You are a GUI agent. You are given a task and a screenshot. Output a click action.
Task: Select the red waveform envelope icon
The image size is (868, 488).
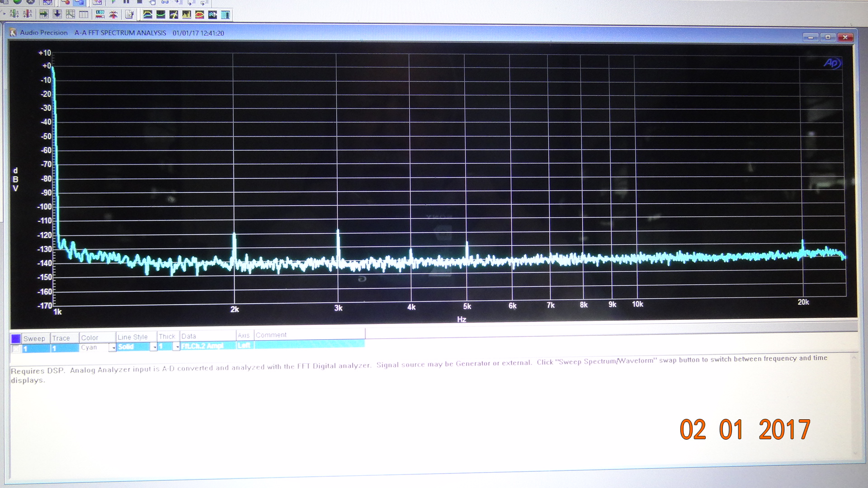click(199, 14)
